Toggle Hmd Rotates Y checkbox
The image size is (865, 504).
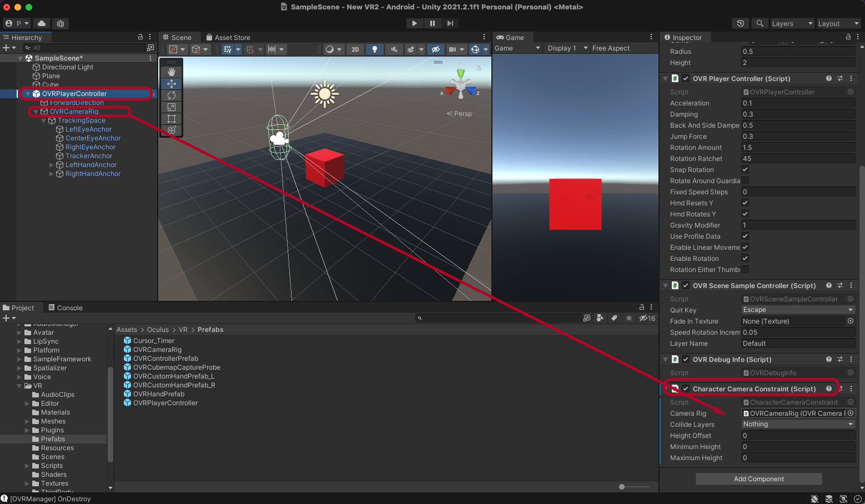745,214
